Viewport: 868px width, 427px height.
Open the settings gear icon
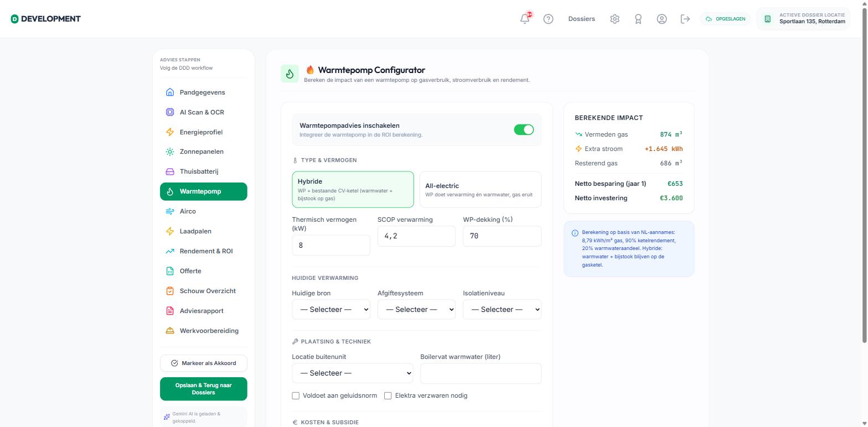pyautogui.click(x=614, y=19)
